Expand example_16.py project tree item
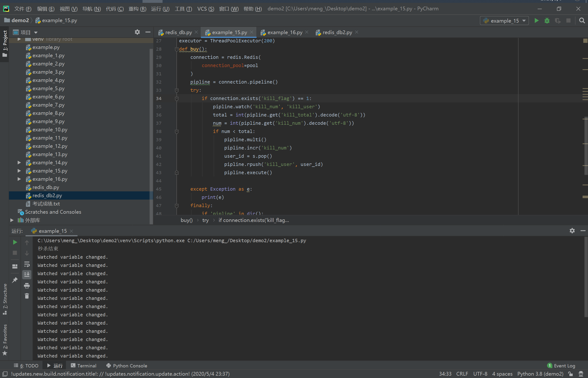This screenshot has height=378, width=588. coord(18,179)
